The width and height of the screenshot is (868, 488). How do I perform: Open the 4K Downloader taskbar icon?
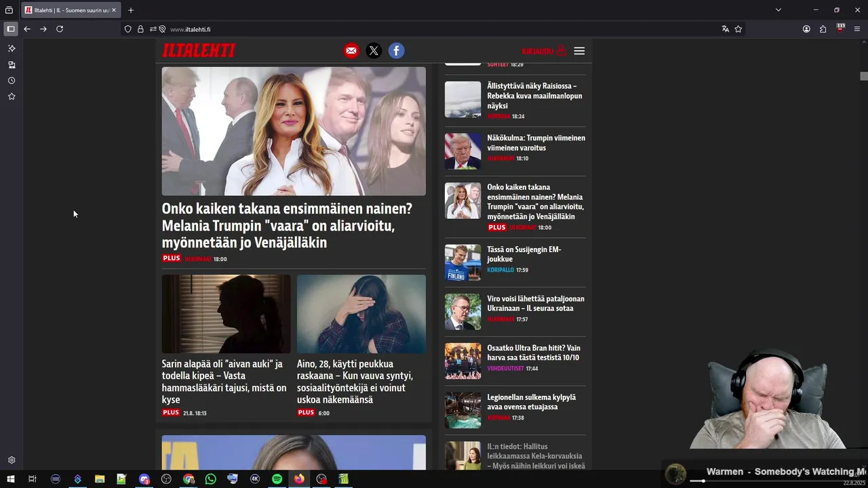[x=255, y=479]
